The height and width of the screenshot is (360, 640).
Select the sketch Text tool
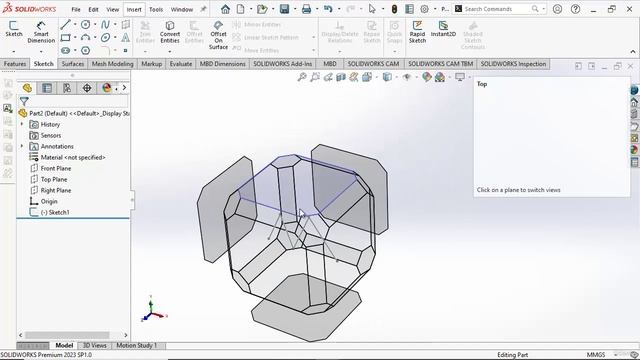coord(125,38)
